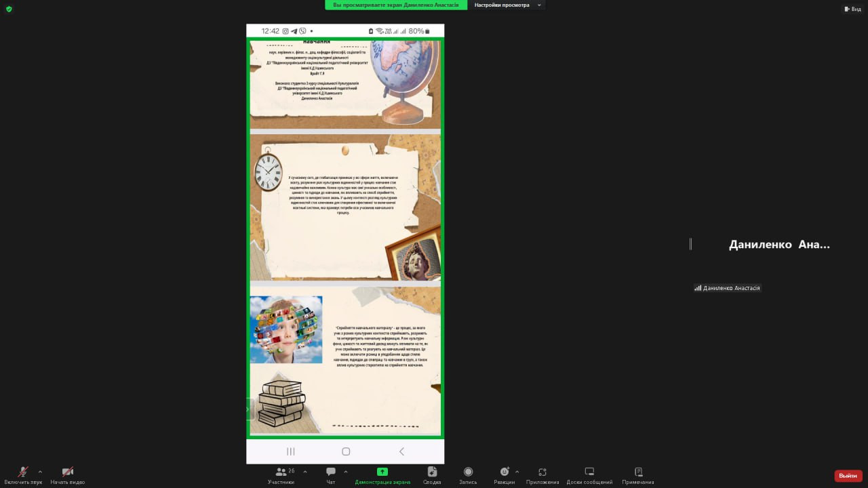Open the Реакции reactions picker
The image size is (868, 488).
[504, 475]
